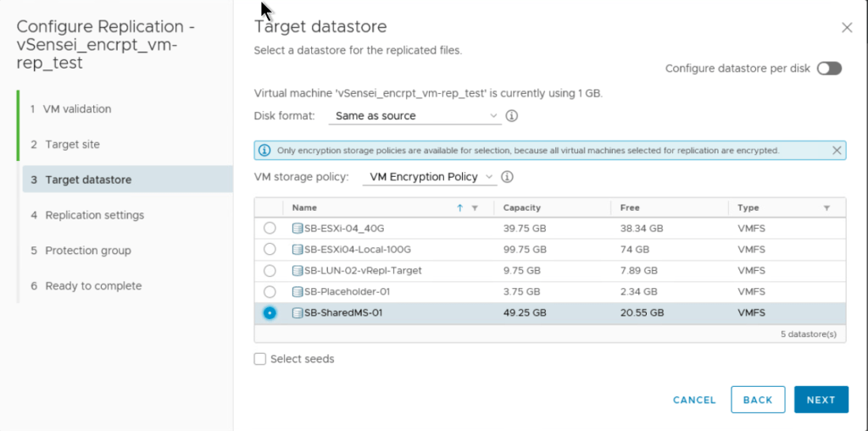Go to Target site step
Viewport: 868px width, 431px height.
coord(72,145)
